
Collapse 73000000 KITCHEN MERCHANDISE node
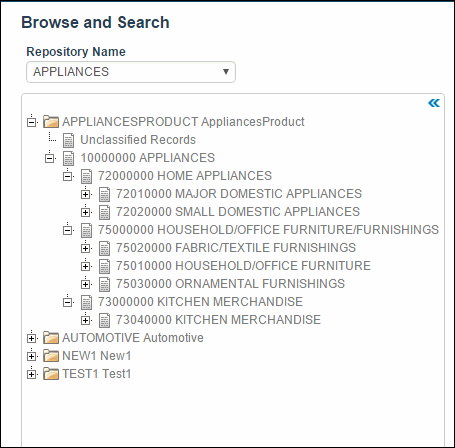pos(68,302)
